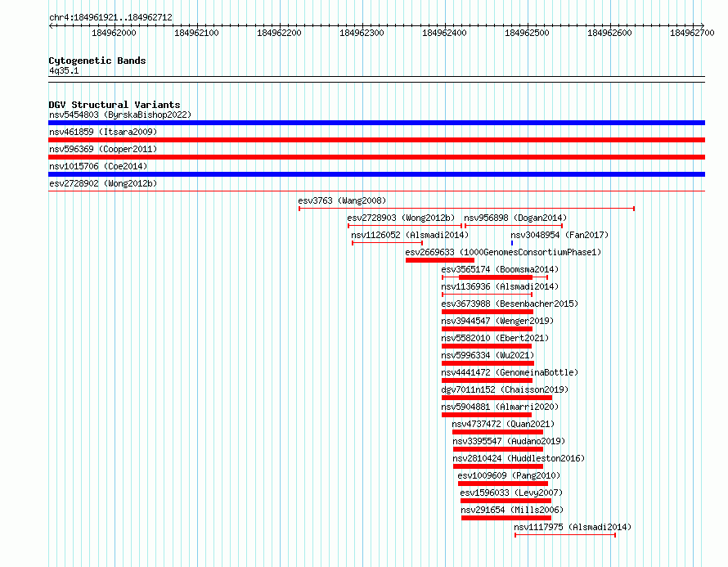Screen dimensions: 728x567
Task: Open esv1009609 (Pang2010) entry
Action: tap(509, 475)
